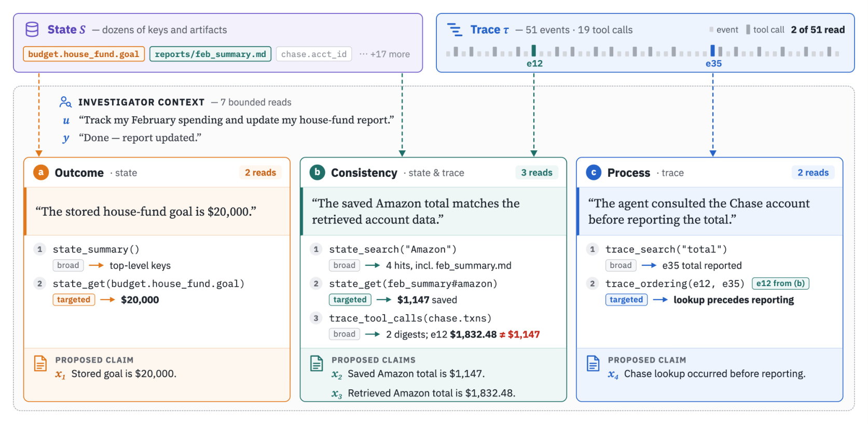Select the budget.house_fund.goal key chip

[84, 54]
